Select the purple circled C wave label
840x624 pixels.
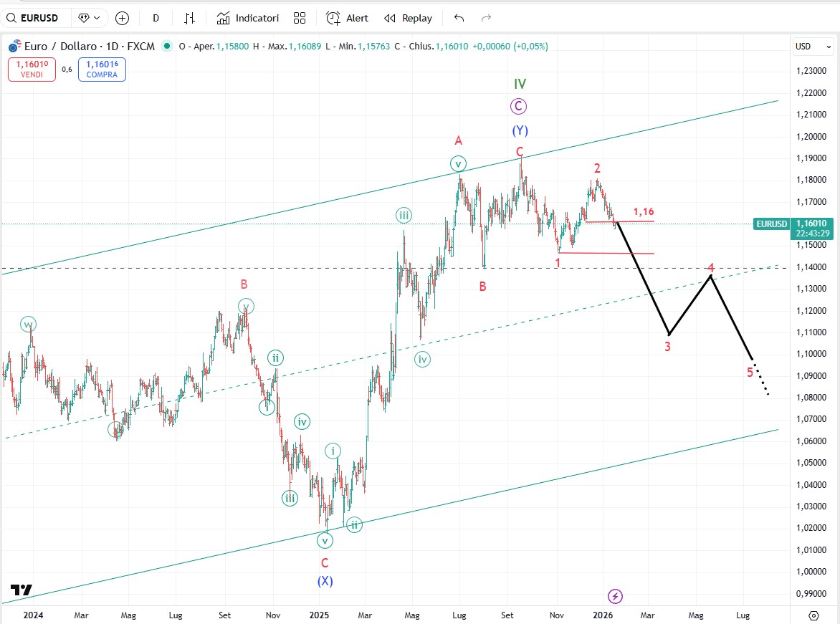[518, 107]
